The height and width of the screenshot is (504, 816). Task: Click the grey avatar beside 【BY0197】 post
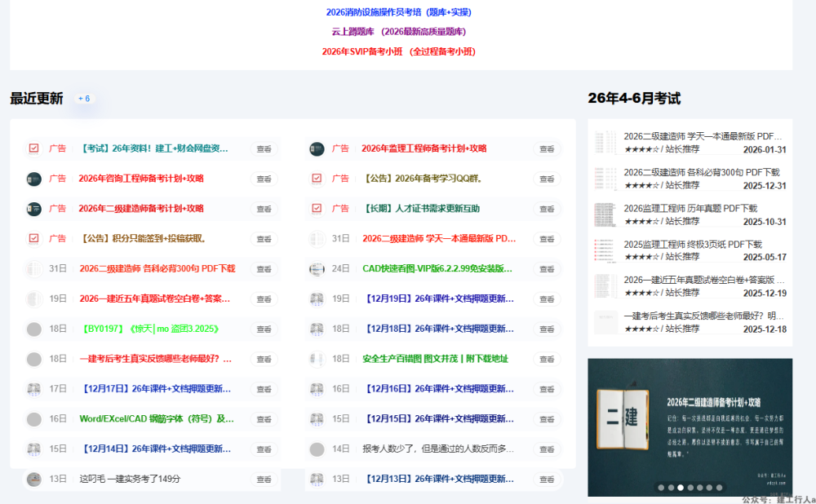(33, 329)
